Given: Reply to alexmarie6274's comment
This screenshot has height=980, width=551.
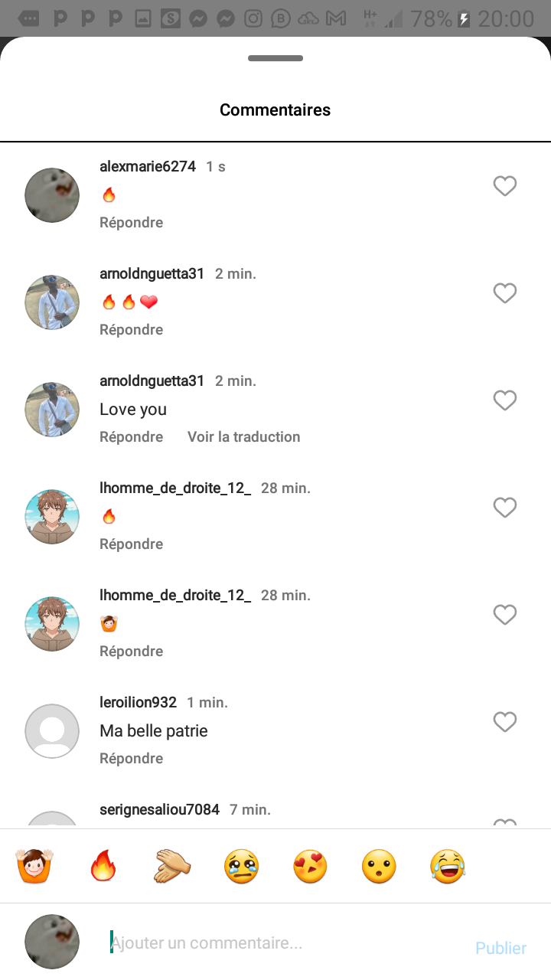Looking at the screenshot, I should click(131, 223).
